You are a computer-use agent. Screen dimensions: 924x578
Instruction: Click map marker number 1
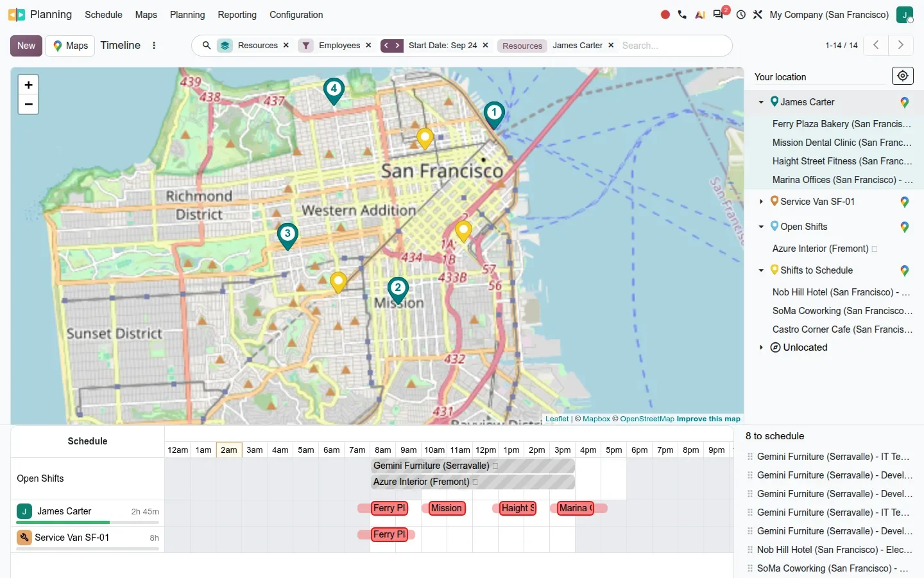pyautogui.click(x=494, y=115)
